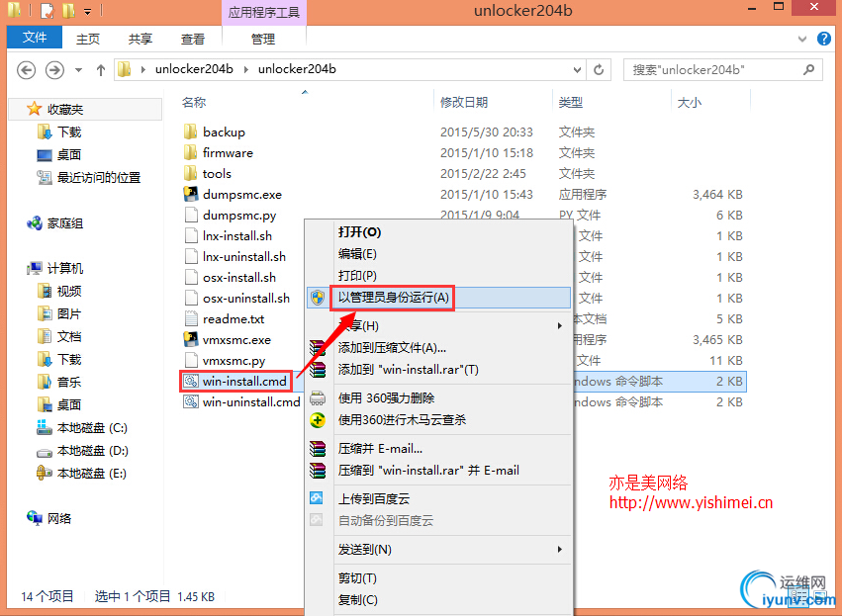This screenshot has width=842, height=616.
Task: Open the Help question mark icon
Action: point(824,39)
